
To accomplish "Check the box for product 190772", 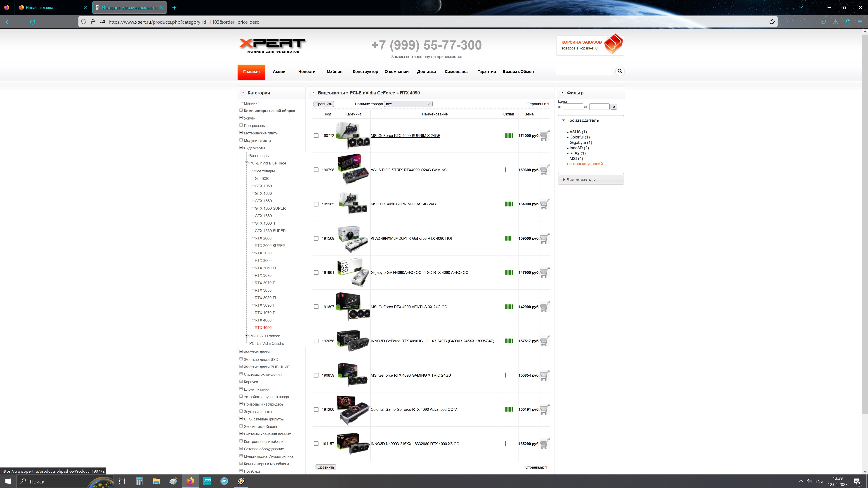I will pyautogui.click(x=316, y=136).
